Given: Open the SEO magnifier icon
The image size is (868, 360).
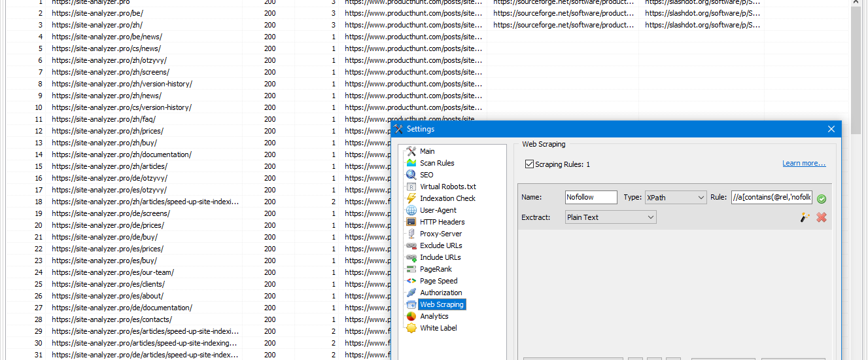Looking at the screenshot, I should pos(411,175).
